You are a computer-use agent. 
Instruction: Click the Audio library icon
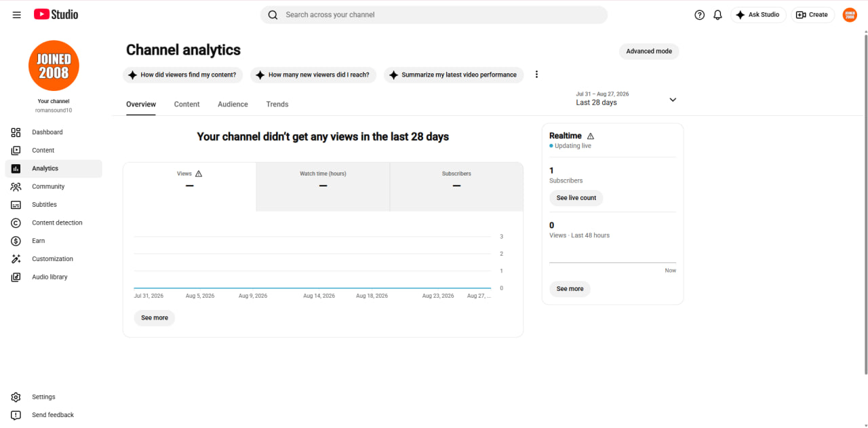(x=16, y=277)
